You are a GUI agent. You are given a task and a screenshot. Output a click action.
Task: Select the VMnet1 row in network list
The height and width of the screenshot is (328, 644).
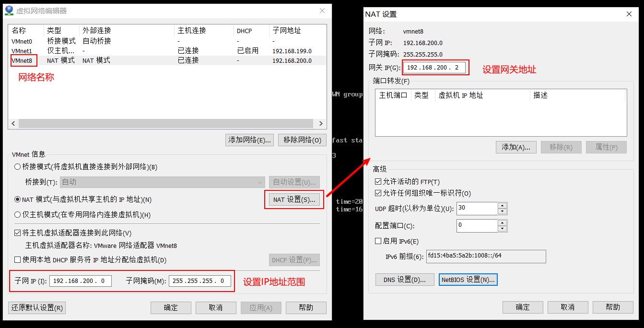pyautogui.click(x=22, y=51)
